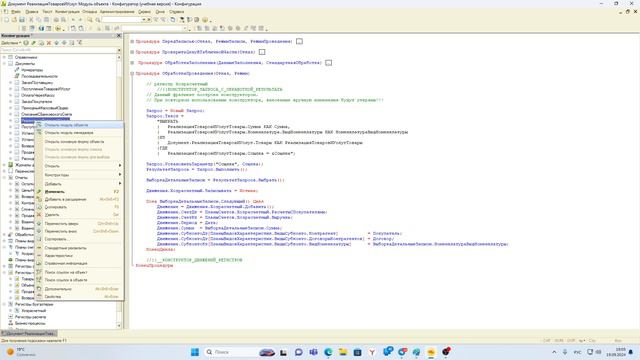Viewport: 640px width, 360px height.
Task: Click the green Add icon in Конфигурация panel
Action: [26, 43]
